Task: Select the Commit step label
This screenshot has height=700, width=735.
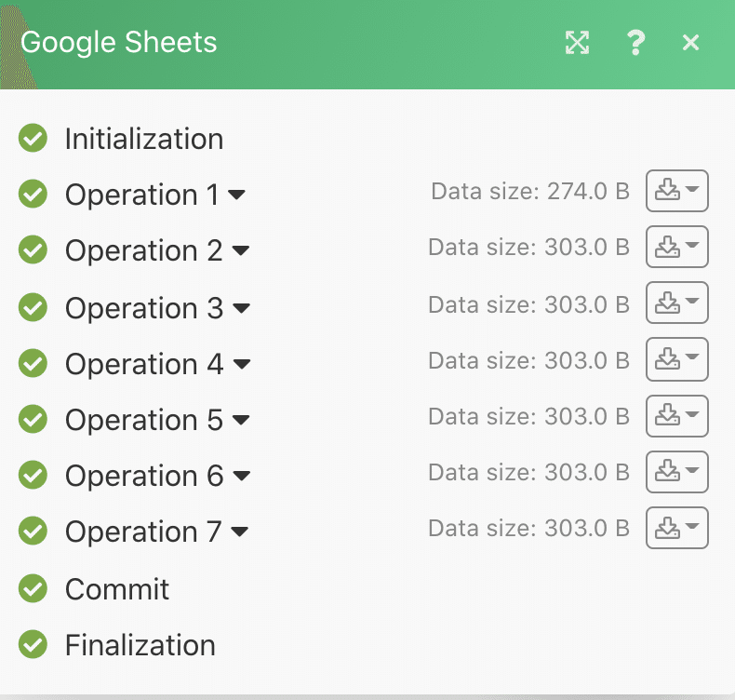Action: click(117, 588)
